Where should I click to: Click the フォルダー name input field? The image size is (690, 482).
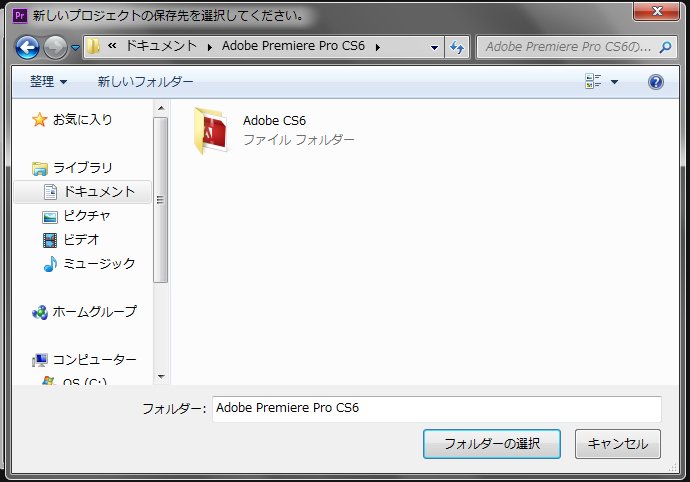point(437,408)
